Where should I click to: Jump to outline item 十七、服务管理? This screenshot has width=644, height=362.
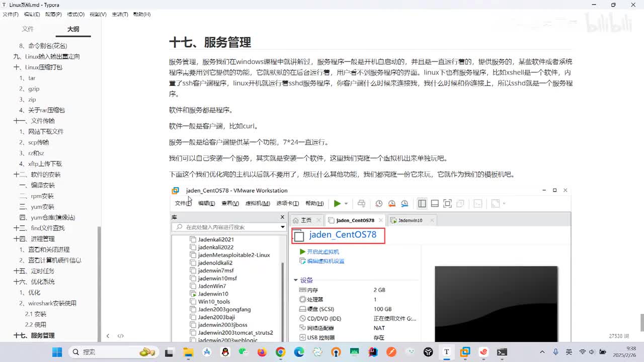click(x=34, y=335)
